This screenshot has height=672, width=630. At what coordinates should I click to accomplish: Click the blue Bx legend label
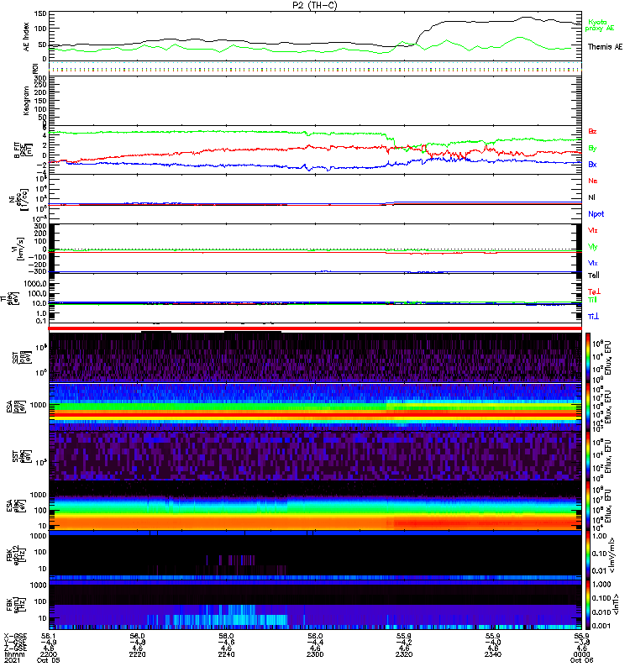tap(592, 164)
